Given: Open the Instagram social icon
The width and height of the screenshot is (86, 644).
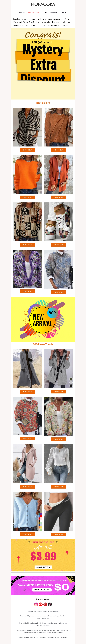Looking at the screenshot, I should [x=36, y=604].
